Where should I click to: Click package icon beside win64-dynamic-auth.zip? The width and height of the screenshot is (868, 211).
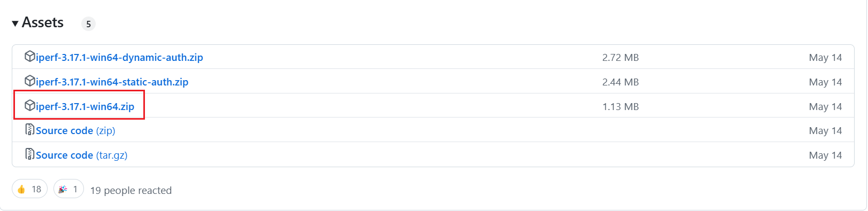pyautogui.click(x=30, y=57)
